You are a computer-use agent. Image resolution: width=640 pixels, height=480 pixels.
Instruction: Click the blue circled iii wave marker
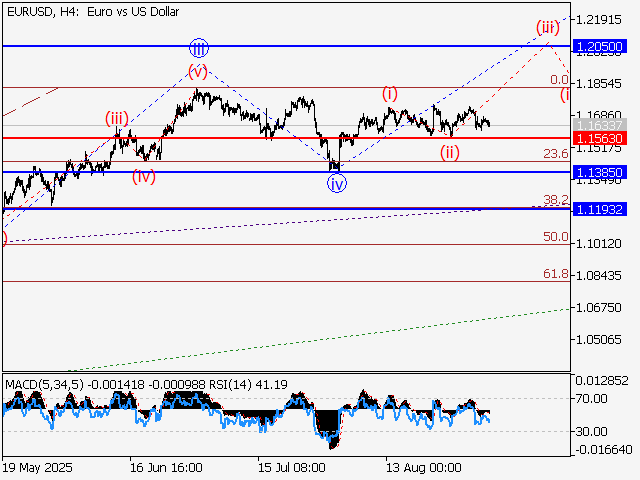coord(199,47)
